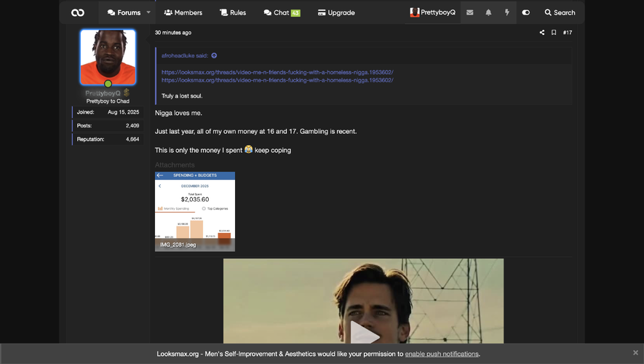Click 'enable push notifications' link
Viewport: 644px width, 364px height.
pos(442,354)
